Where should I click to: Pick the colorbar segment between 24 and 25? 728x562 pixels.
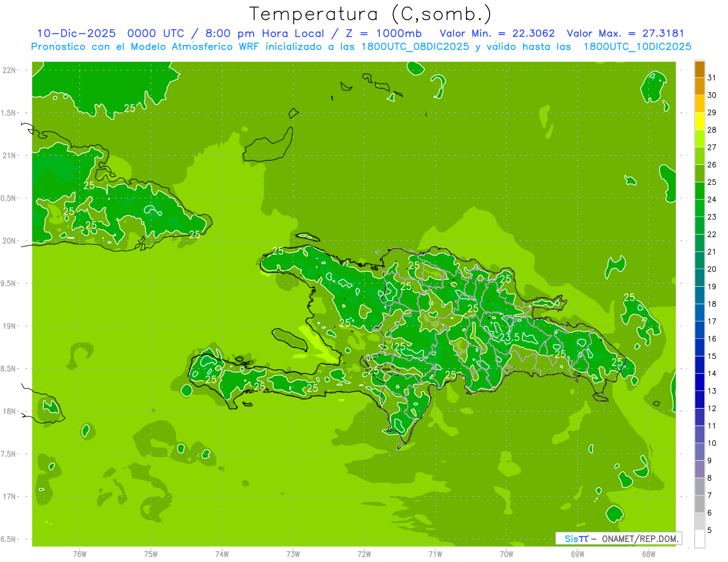(x=699, y=191)
